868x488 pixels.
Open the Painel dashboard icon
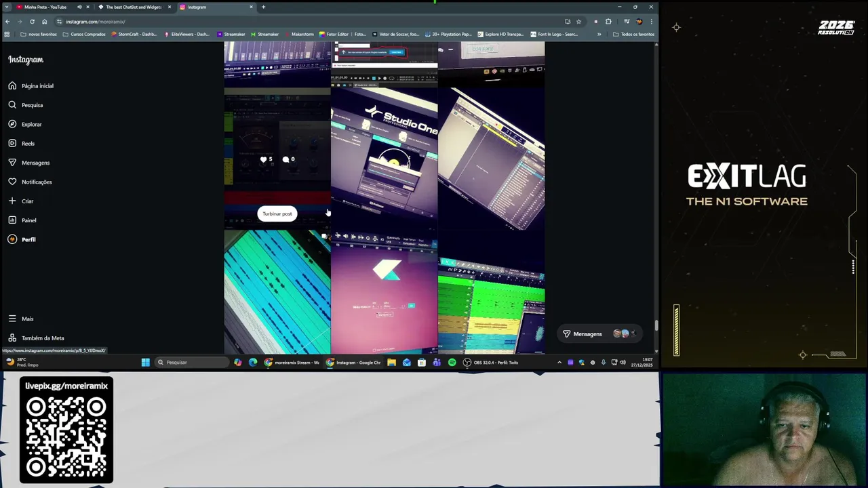[12, 220]
